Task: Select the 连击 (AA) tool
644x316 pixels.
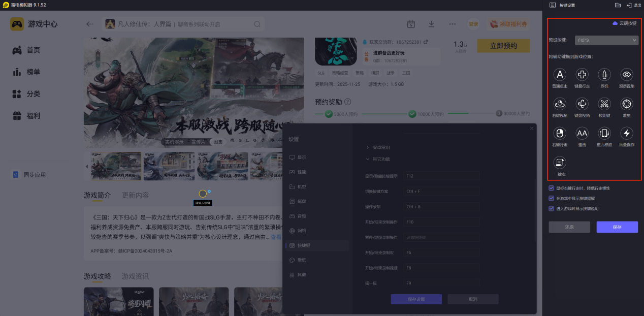Action: (x=582, y=134)
